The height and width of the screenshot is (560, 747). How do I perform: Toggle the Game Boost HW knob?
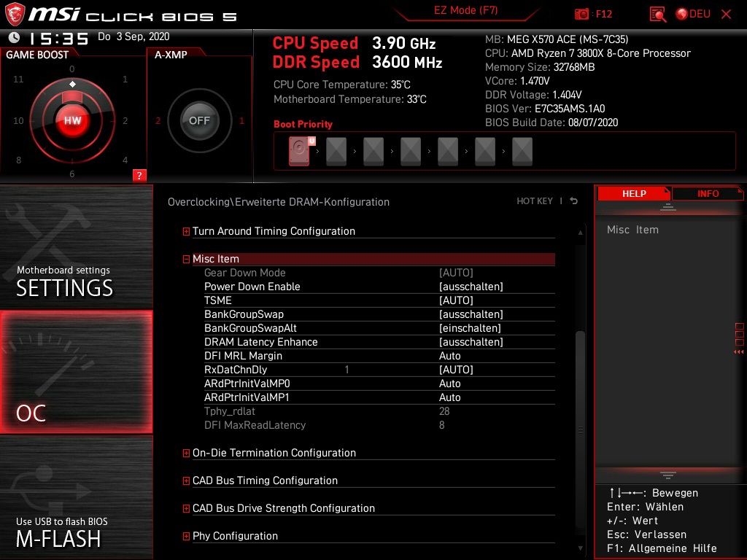(x=72, y=120)
